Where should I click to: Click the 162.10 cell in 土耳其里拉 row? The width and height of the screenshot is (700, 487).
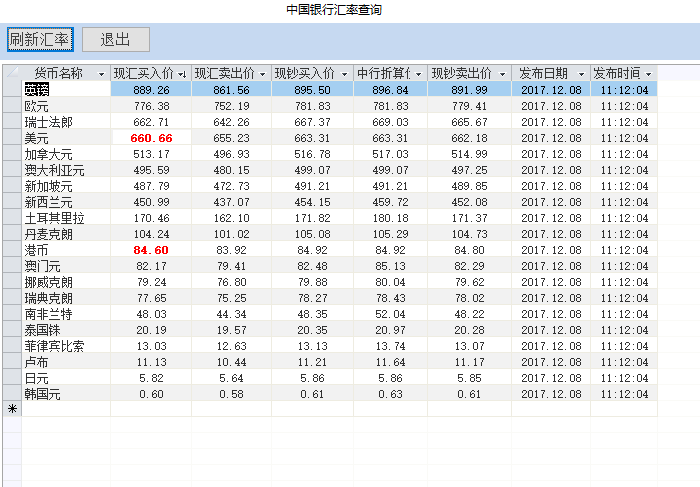231,218
